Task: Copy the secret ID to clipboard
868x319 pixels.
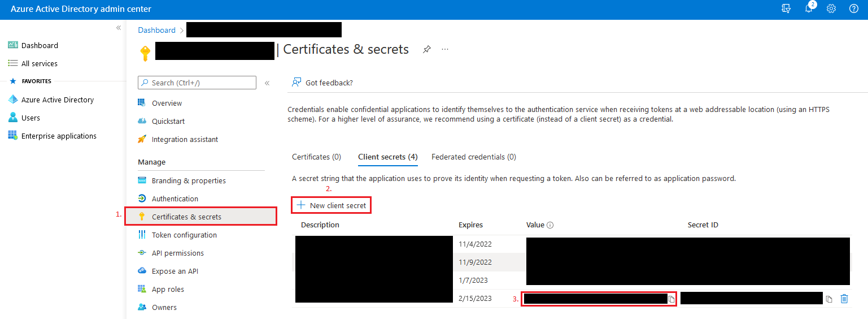Action: coord(829,299)
